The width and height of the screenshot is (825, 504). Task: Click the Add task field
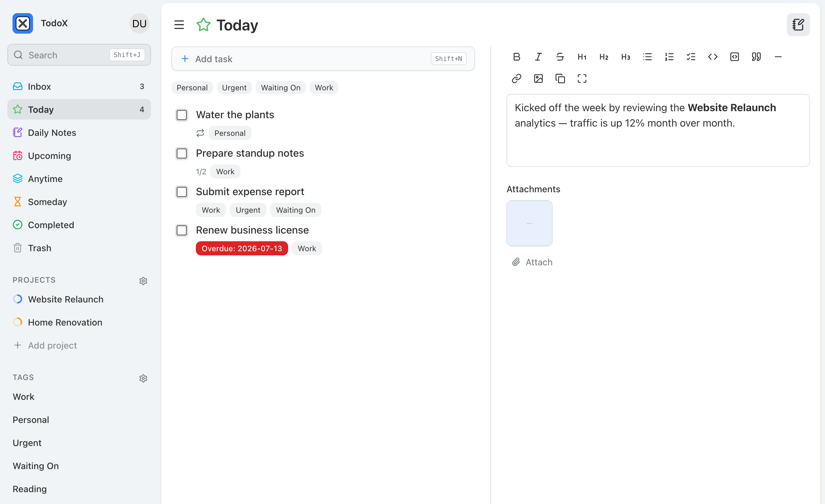pos(323,59)
